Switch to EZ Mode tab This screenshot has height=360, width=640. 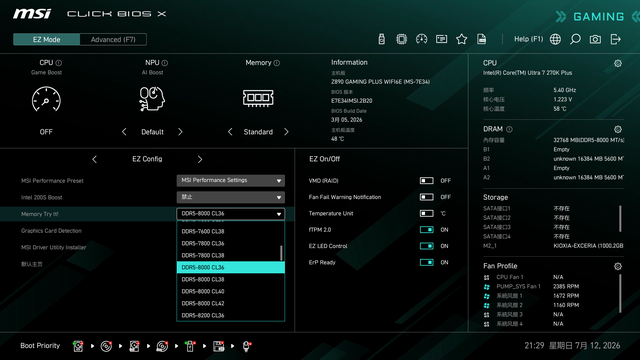47,40
